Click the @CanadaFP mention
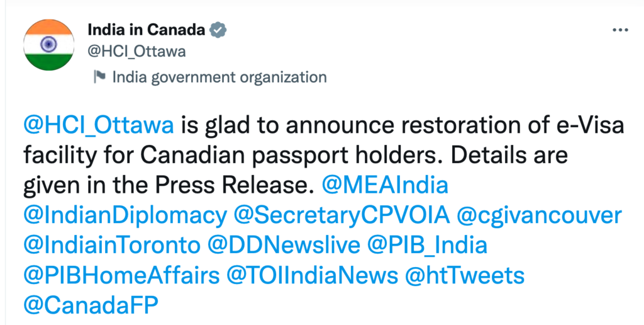Viewport: 644px width, 325px height. (90, 304)
